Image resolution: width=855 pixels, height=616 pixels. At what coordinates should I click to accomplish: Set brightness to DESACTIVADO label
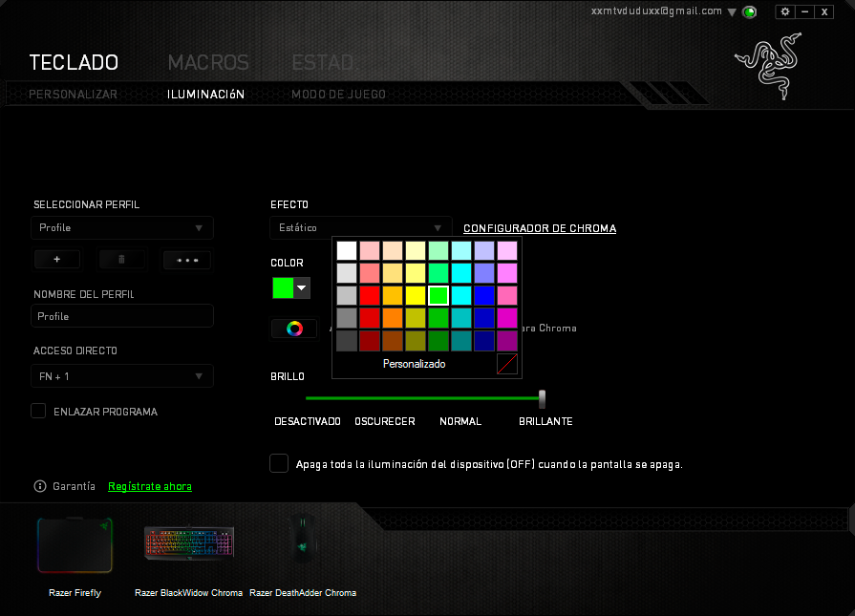pyautogui.click(x=308, y=421)
